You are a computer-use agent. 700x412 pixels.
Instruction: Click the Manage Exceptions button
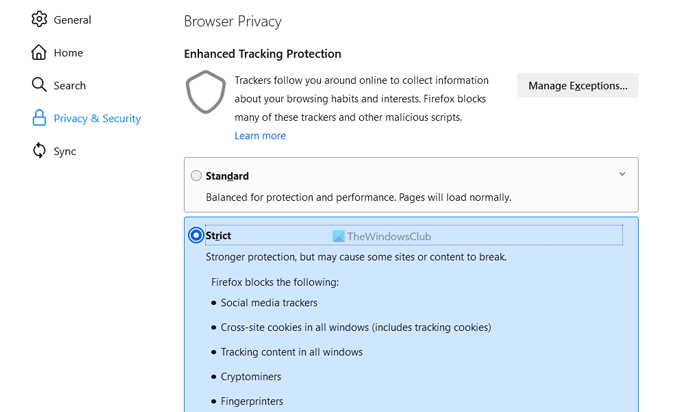(578, 86)
